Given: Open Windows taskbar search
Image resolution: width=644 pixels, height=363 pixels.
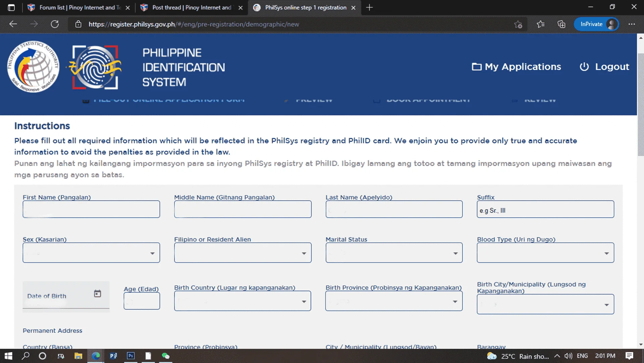Looking at the screenshot, I should (25, 356).
